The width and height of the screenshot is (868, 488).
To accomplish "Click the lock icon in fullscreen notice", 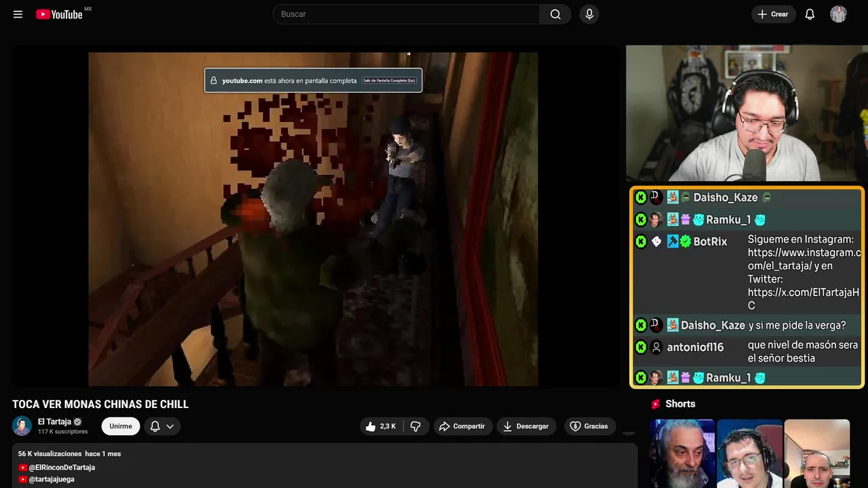I will [x=214, y=81].
